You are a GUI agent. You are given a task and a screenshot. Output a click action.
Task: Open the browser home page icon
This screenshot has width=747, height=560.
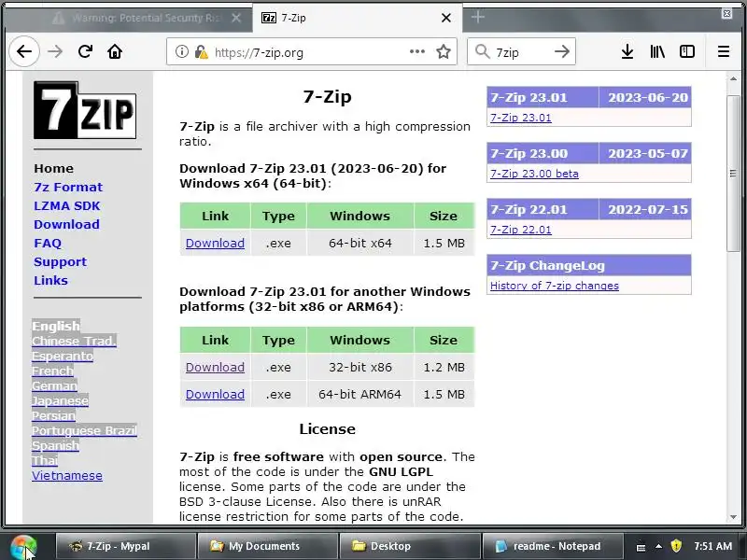tap(115, 51)
